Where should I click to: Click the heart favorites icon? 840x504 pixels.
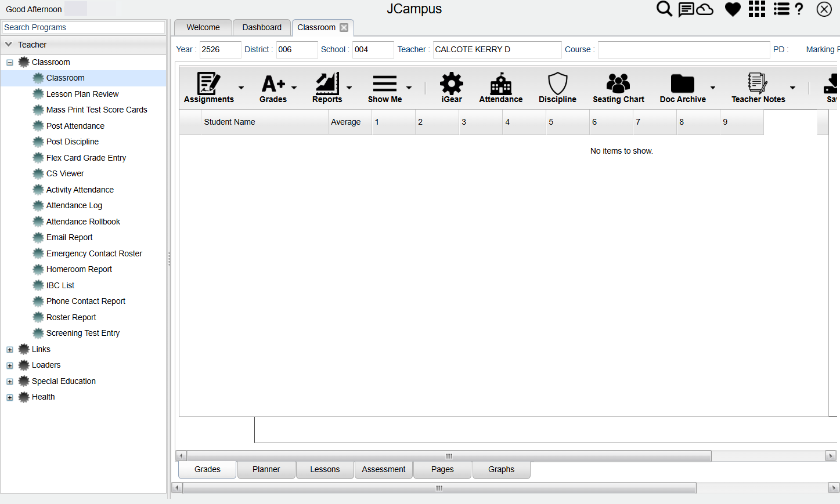[x=733, y=9]
